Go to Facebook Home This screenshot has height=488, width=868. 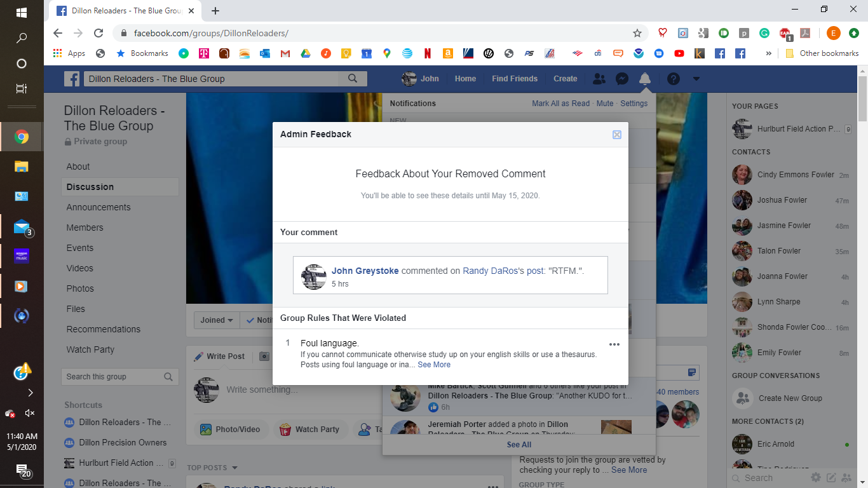pos(465,79)
